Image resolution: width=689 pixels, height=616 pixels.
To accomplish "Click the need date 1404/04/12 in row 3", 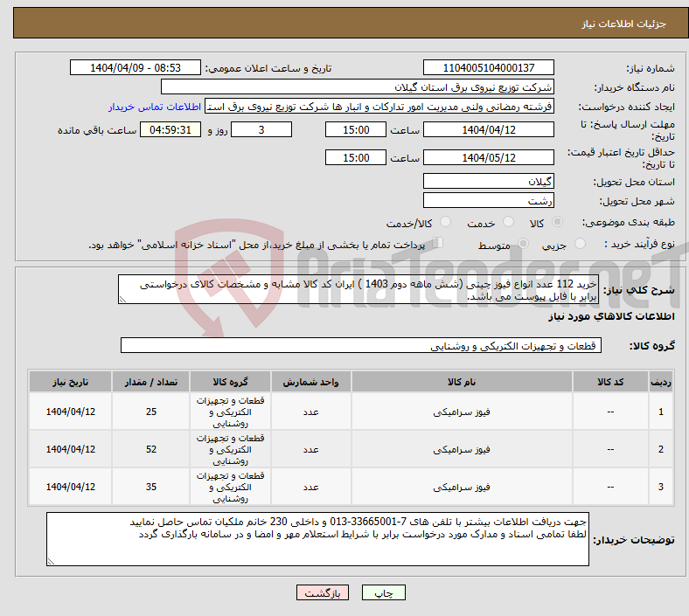I will click(70, 487).
